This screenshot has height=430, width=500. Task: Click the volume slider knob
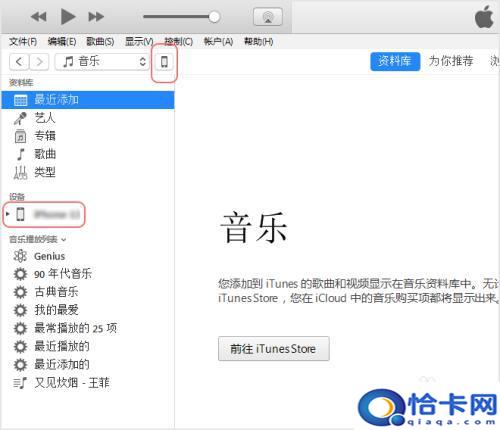pos(214,17)
